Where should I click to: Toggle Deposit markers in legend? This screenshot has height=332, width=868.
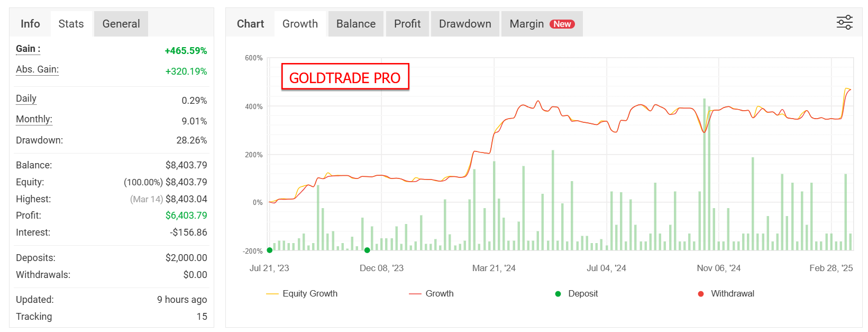click(x=577, y=293)
